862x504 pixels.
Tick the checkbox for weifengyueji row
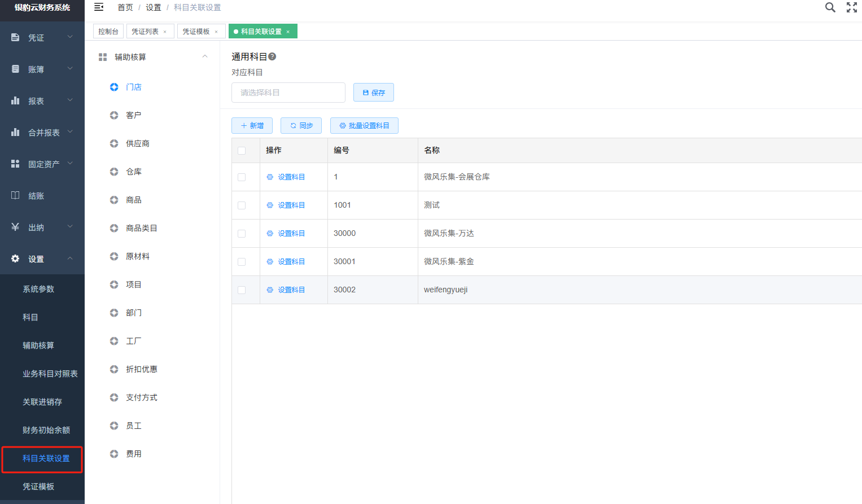(242, 290)
